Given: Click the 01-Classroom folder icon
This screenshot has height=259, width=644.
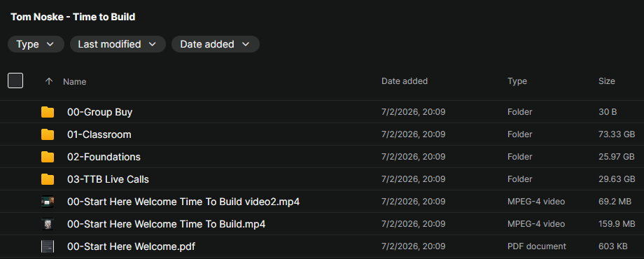Looking at the screenshot, I should point(48,134).
